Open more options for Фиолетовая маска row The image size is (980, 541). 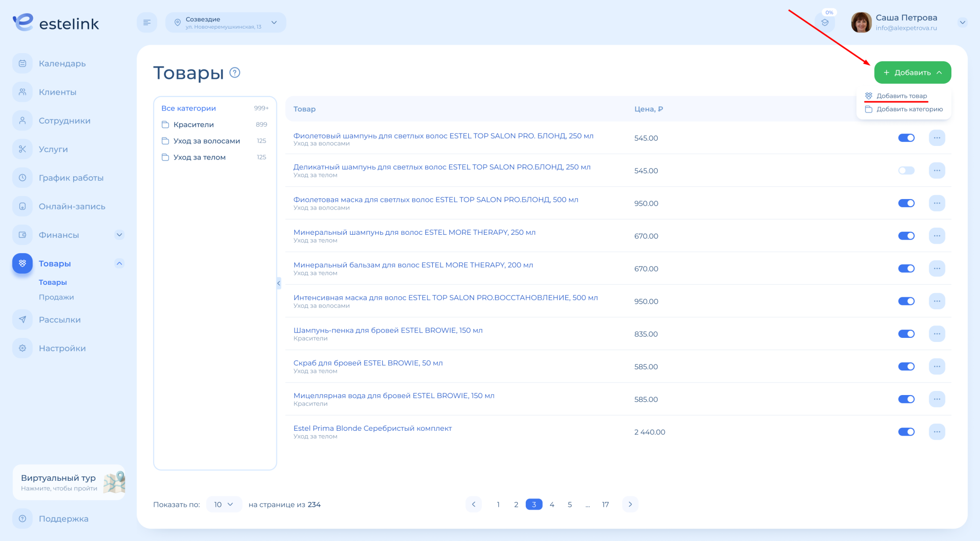tap(937, 203)
